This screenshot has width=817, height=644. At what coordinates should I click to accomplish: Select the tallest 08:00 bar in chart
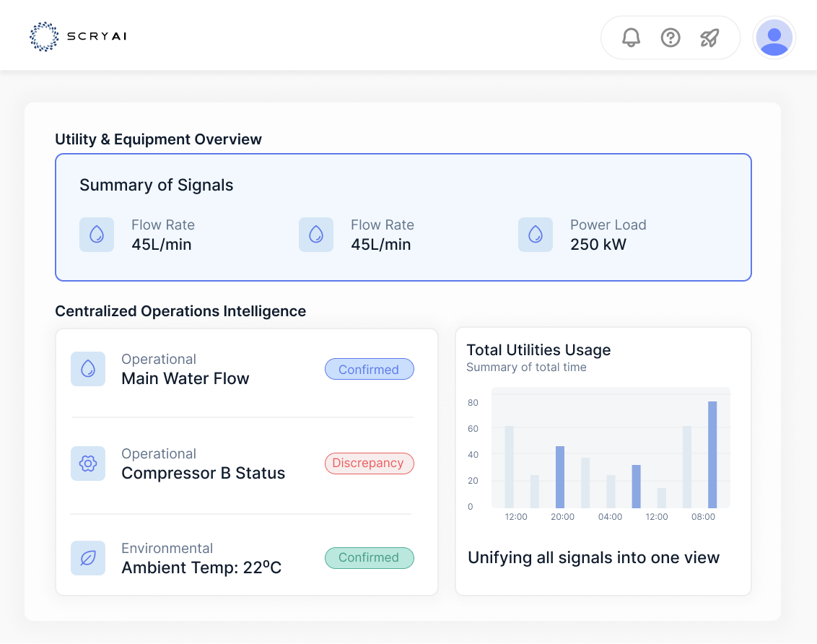point(712,454)
